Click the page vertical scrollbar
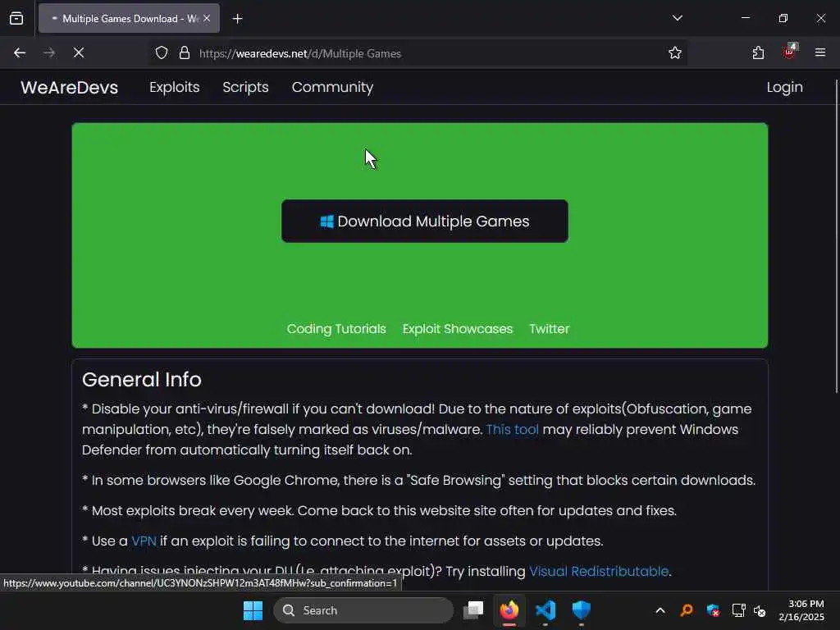 click(836, 235)
